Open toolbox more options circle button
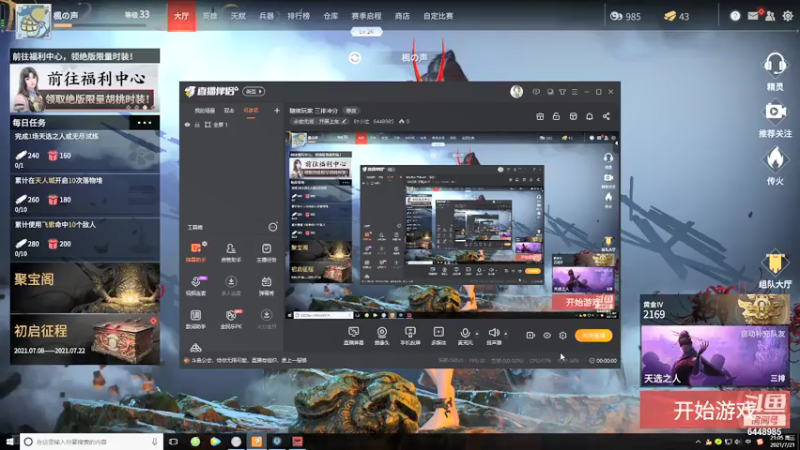 (273, 227)
